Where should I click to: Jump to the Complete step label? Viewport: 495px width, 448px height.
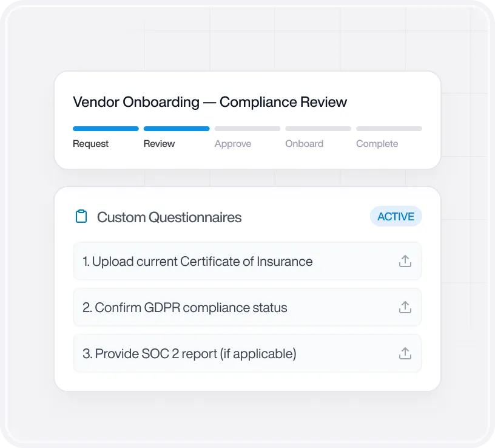(377, 144)
